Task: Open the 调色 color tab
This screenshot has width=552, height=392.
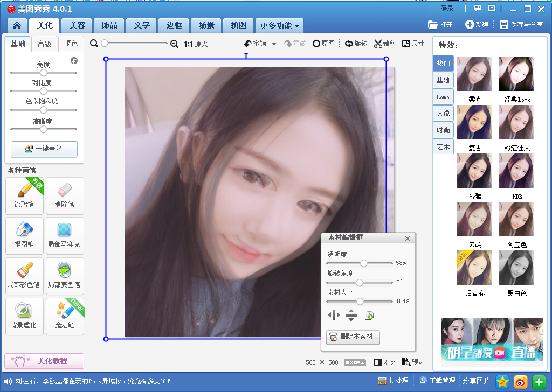Action: coord(71,44)
